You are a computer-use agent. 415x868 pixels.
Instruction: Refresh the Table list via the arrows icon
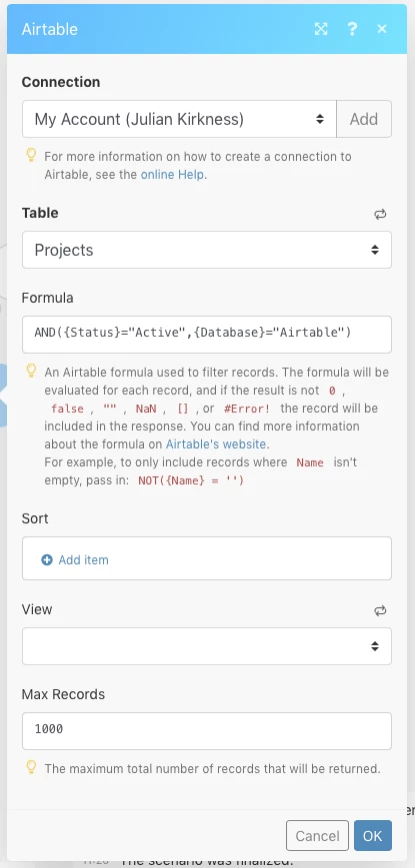380,215
